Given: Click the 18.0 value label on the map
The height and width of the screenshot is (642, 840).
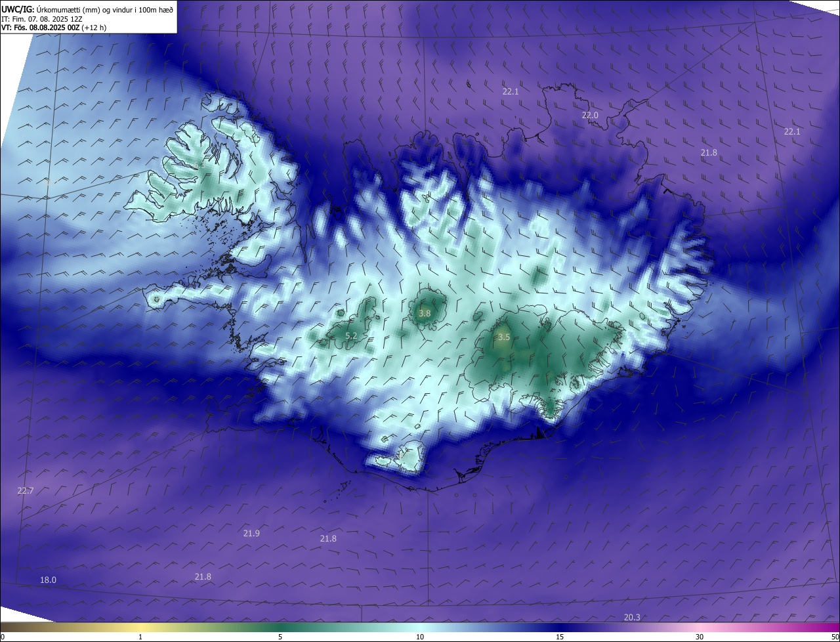Looking at the screenshot, I should 48,580.
